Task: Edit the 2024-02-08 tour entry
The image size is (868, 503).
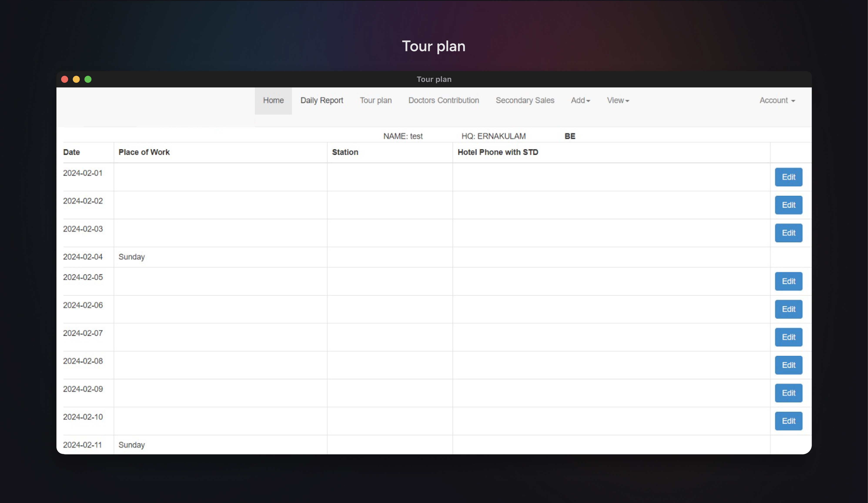Action: pyautogui.click(x=788, y=365)
